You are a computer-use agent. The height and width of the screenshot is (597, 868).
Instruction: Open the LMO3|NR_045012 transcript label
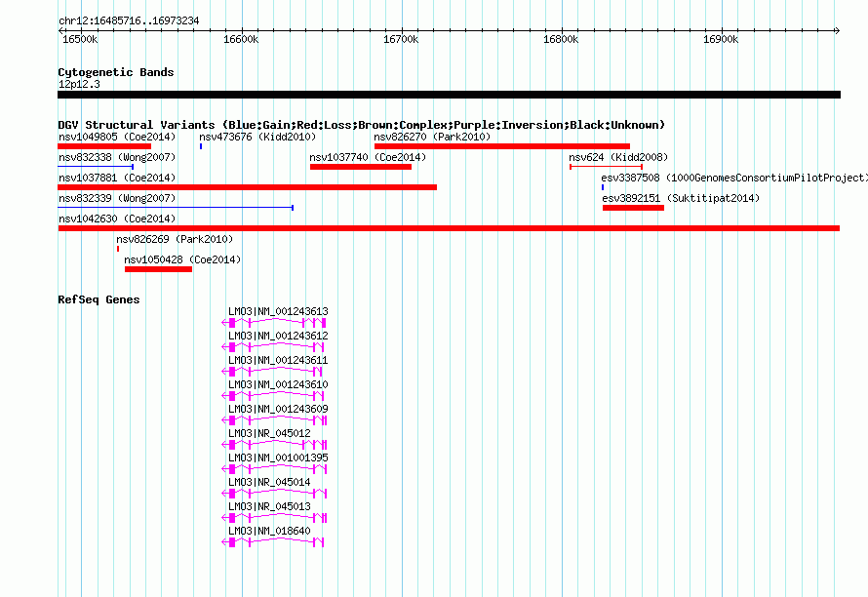click(x=269, y=434)
